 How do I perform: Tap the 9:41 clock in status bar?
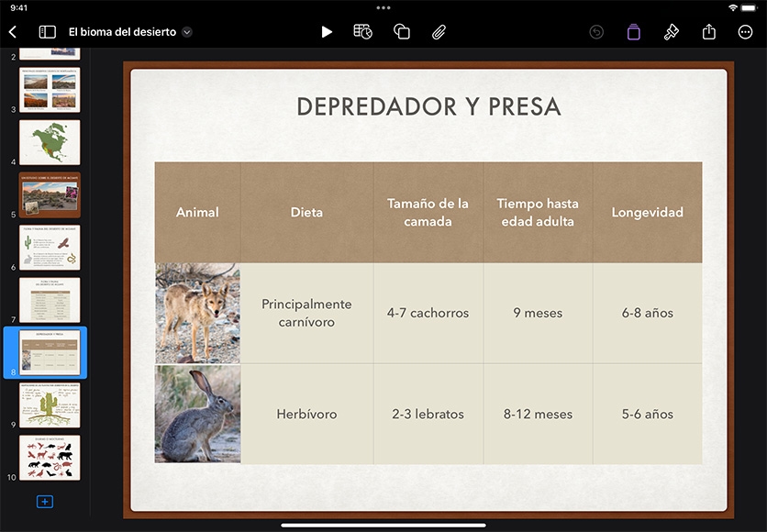(x=19, y=8)
